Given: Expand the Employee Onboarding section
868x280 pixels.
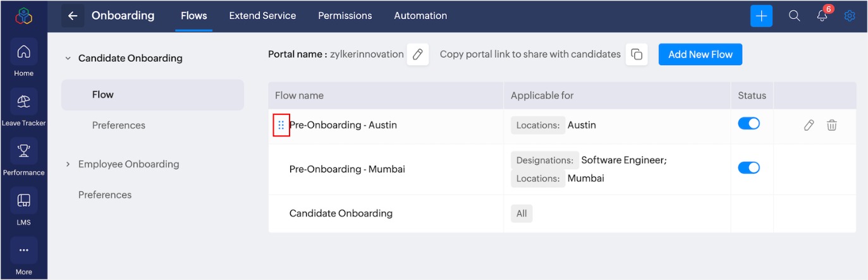Looking at the screenshot, I should click(68, 164).
